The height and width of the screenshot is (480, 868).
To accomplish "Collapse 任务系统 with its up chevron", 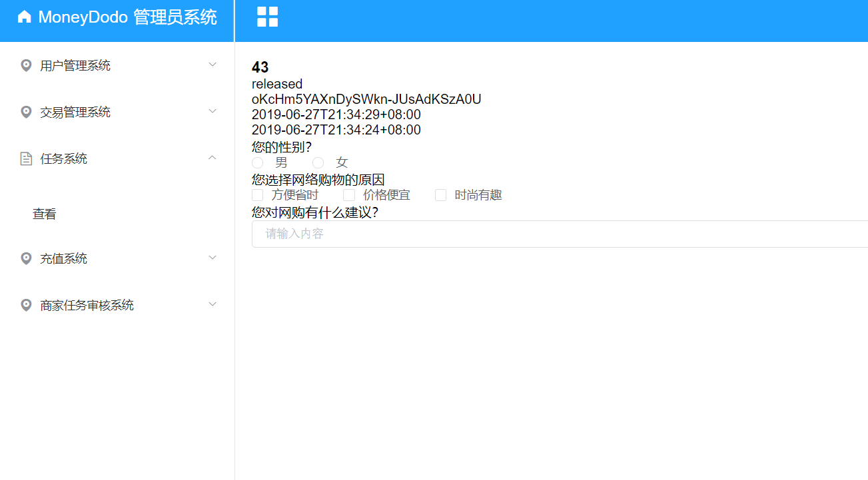I will point(213,158).
